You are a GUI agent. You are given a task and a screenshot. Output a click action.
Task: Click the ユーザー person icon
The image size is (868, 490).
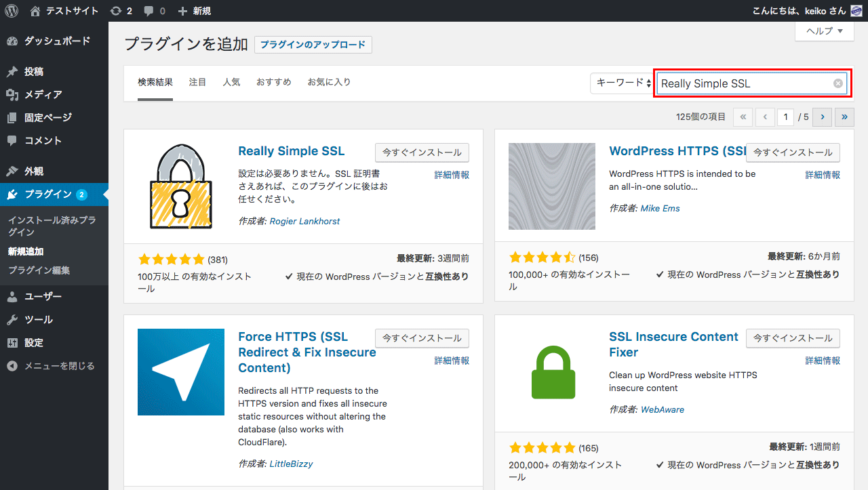point(12,297)
